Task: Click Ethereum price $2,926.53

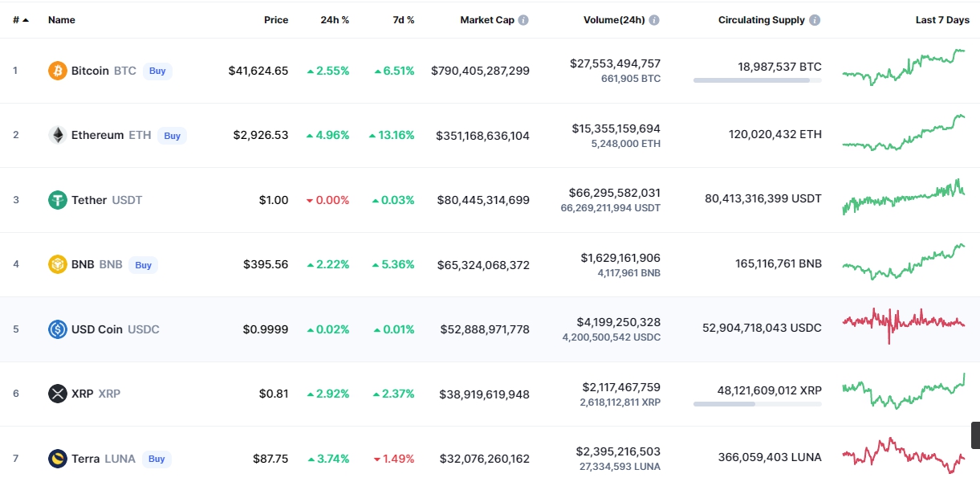Action: tap(261, 135)
